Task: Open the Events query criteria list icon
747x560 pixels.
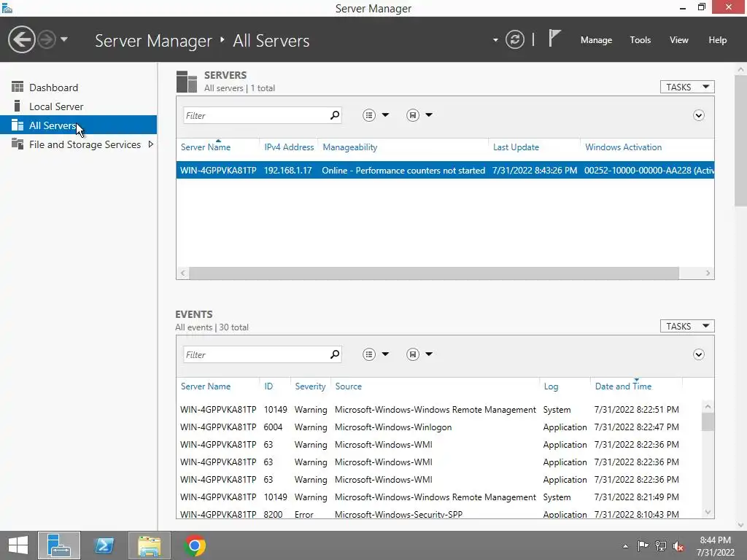Action: coord(369,354)
